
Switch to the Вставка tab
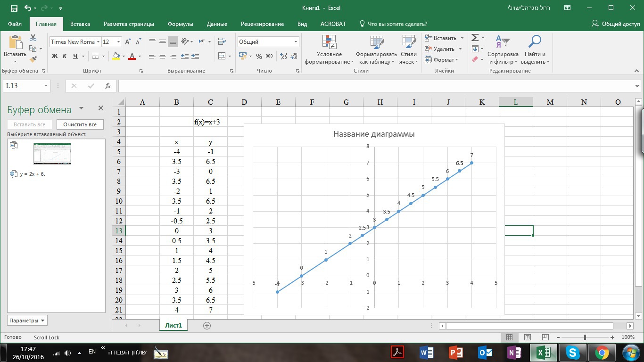(x=80, y=24)
